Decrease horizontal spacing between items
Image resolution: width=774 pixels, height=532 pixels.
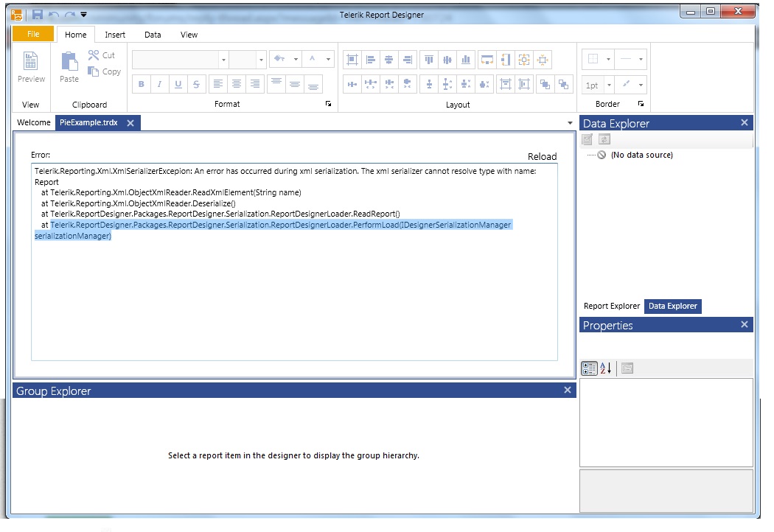[x=389, y=85]
